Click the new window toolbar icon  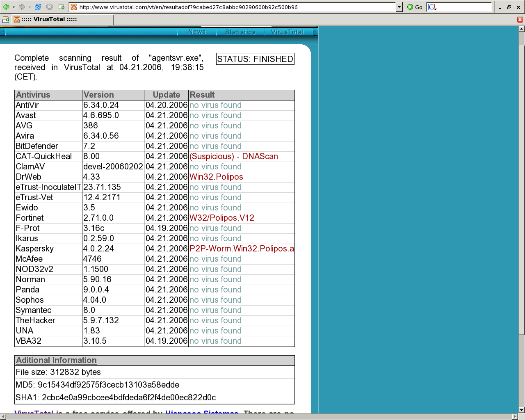(x=61, y=7)
